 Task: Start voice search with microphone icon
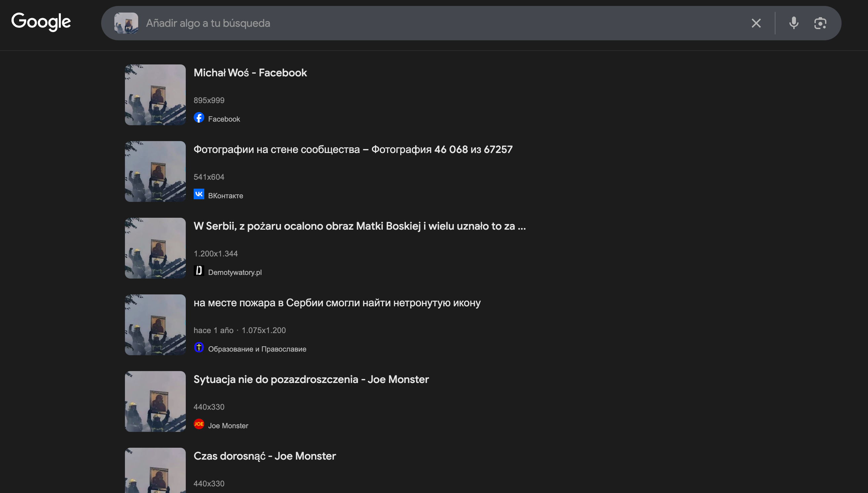tap(794, 23)
